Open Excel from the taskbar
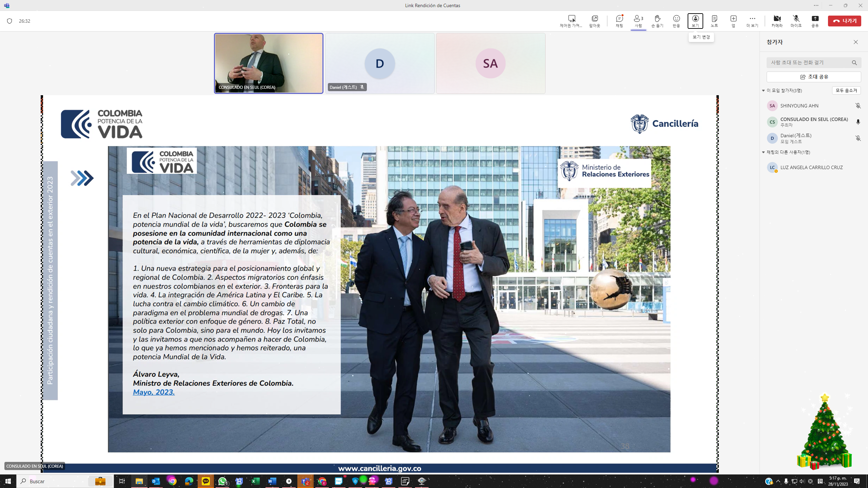This screenshot has width=868, height=488. (255, 481)
